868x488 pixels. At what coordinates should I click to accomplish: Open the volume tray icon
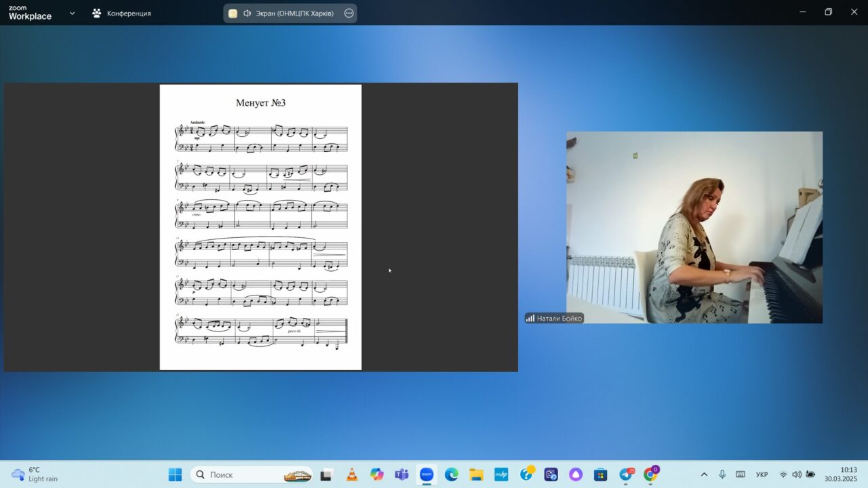tap(797, 474)
